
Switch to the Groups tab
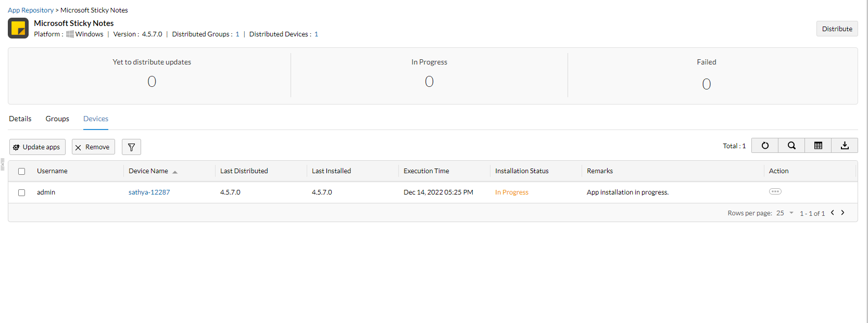(x=57, y=119)
